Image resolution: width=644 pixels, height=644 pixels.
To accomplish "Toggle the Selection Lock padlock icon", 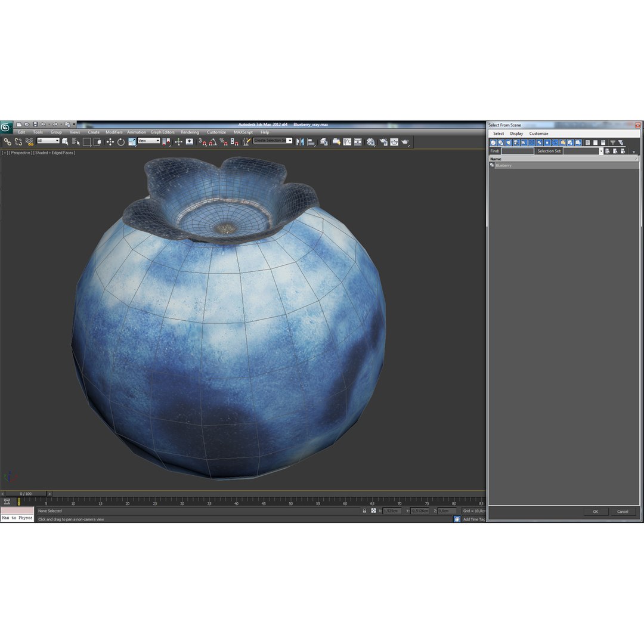I will coord(364,511).
